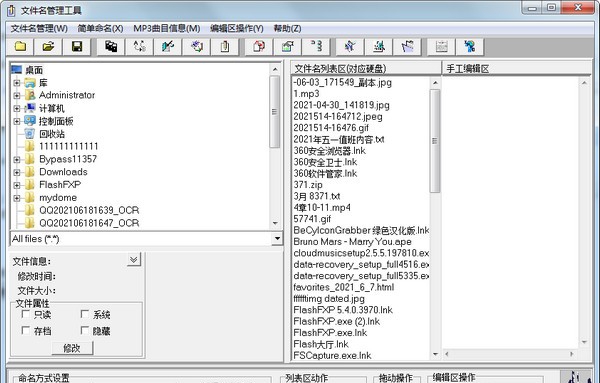Viewport: 600px width, 383px height.
Task: Expand the 计算机 tree node
Action: click(x=16, y=108)
